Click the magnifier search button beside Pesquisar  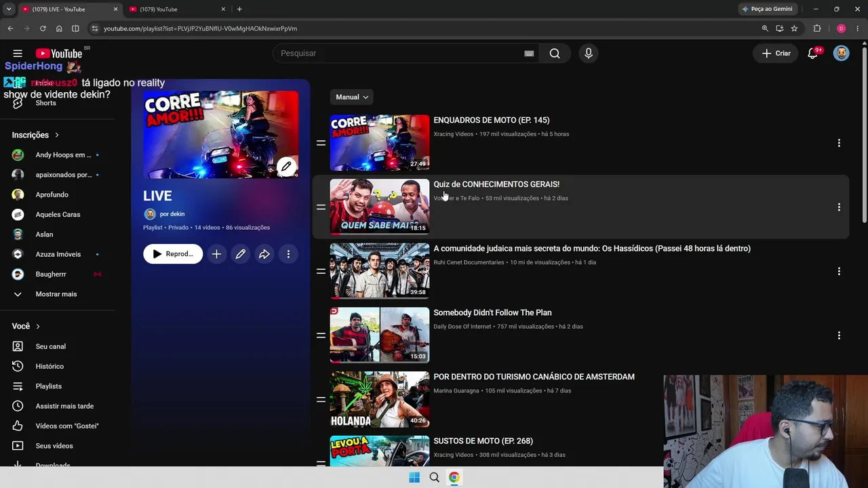tap(555, 54)
